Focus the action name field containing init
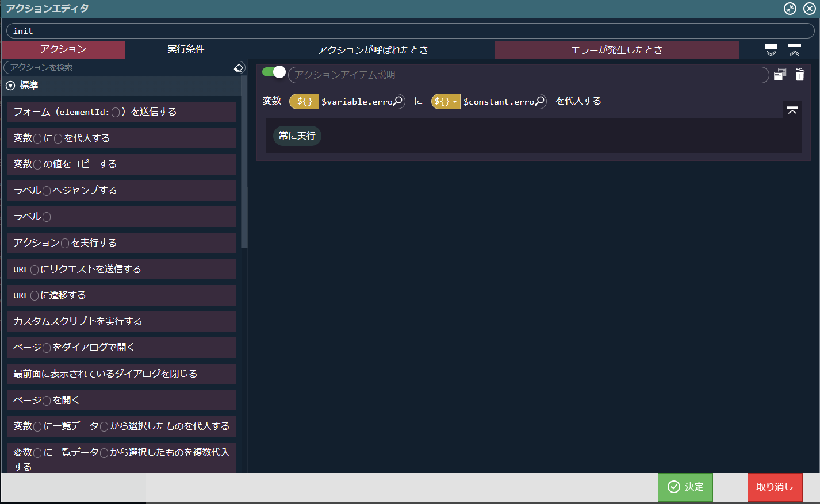The height and width of the screenshot is (504, 820). 410,31
